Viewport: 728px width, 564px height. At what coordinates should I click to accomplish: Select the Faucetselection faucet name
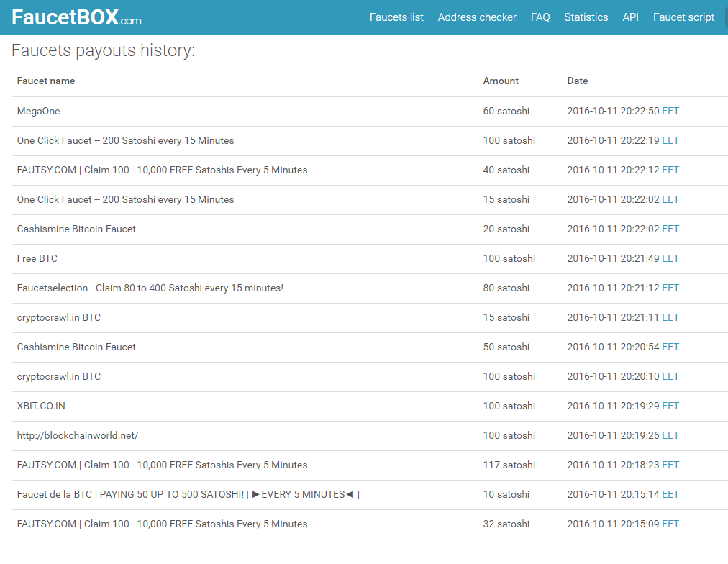point(150,288)
